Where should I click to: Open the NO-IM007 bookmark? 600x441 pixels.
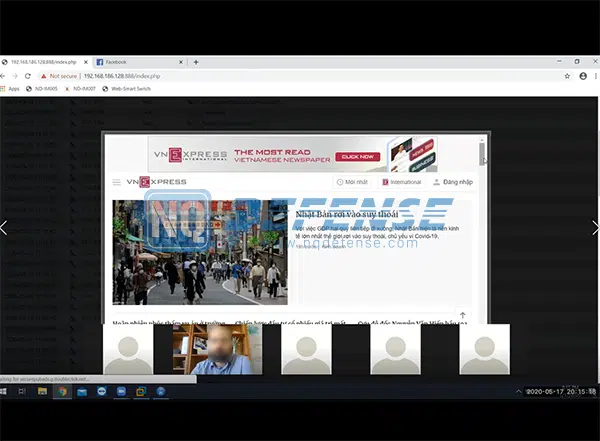tap(80, 89)
